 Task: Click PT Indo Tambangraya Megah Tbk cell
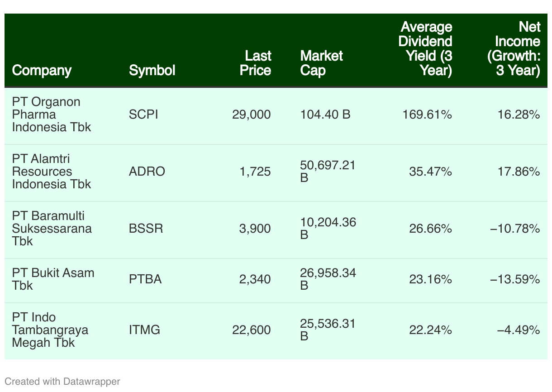[50, 330]
